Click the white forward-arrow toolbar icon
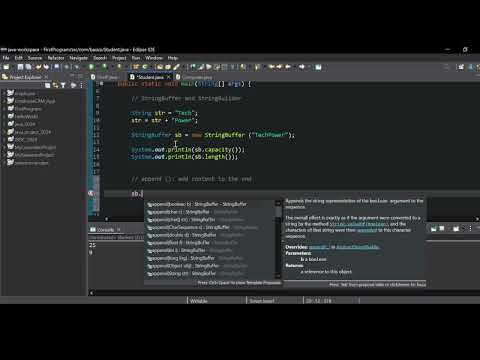This screenshot has width=480, height=360. (x=302, y=67)
